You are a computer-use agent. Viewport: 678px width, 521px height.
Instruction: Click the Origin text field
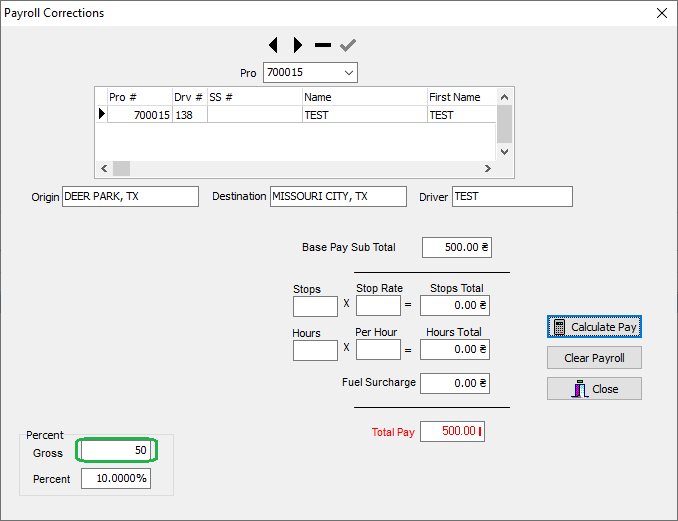(130, 197)
